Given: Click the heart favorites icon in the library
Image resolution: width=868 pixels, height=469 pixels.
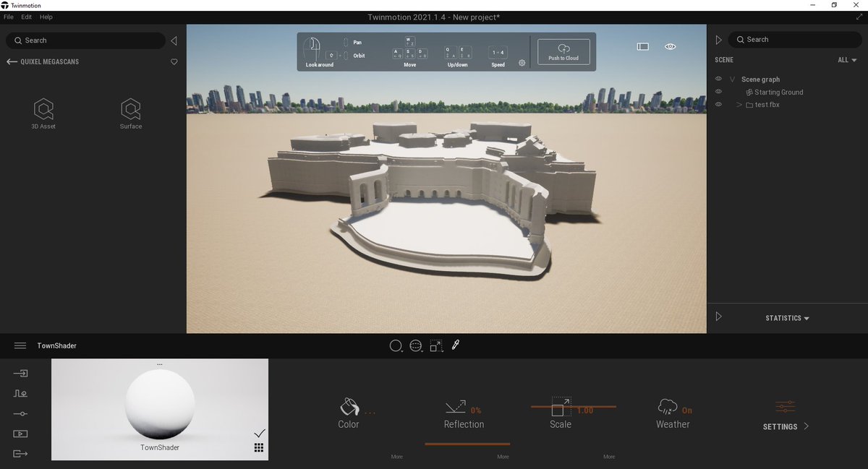Looking at the screenshot, I should (174, 62).
